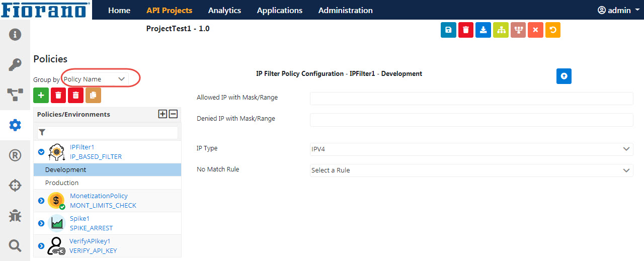This screenshot has width=644, height=261.
Task: Click the blue up-arrow button beside configuration title
Action: (x=564, y=76)
